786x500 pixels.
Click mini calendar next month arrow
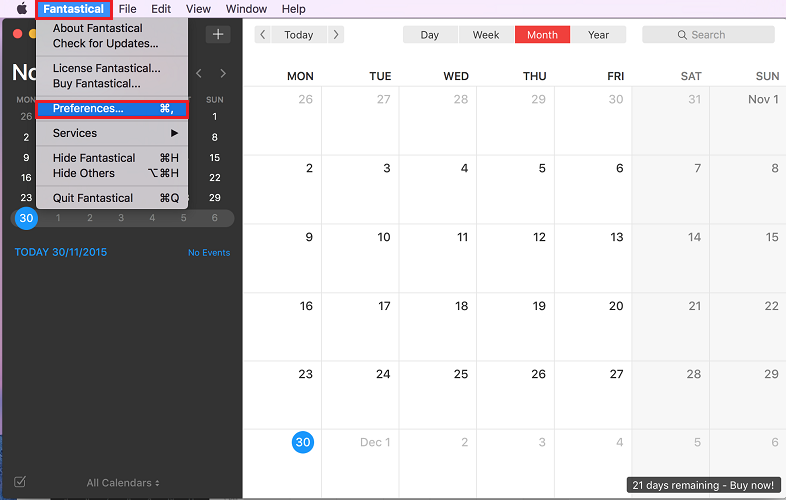[x=223, y=74]
